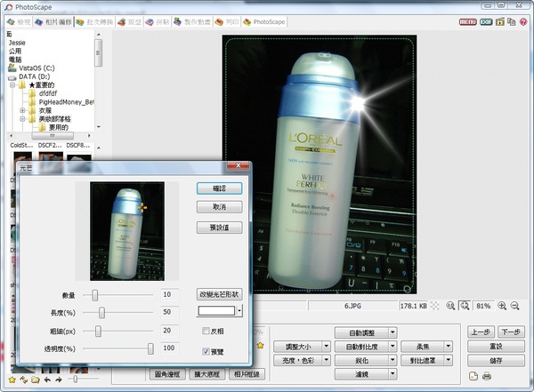
Task: Click the transparency checkerboard icon
Action: tap(435, 306)
